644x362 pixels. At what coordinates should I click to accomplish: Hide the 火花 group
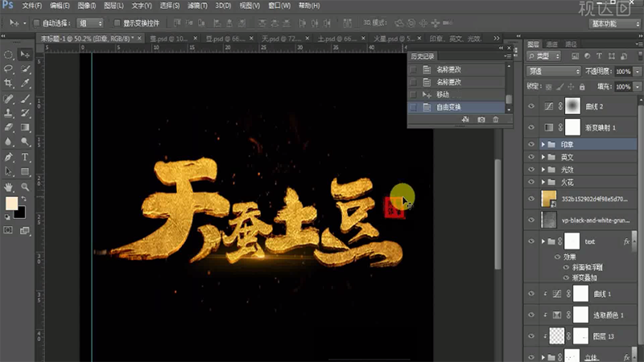click(x=531, y=182)
